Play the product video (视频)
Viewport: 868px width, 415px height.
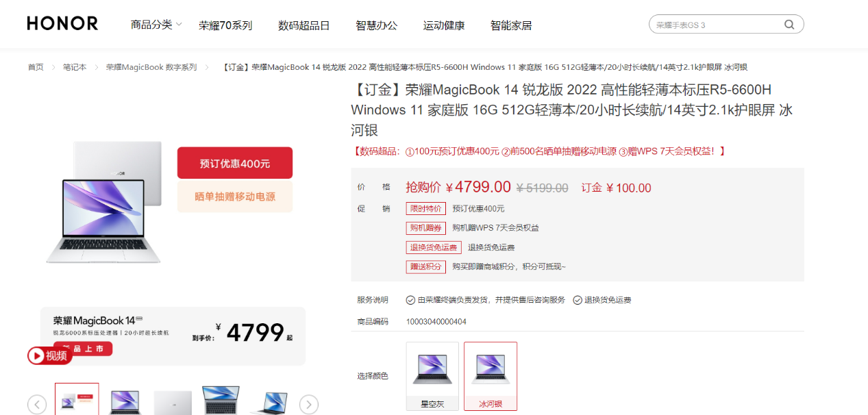[x=49, y=355]
